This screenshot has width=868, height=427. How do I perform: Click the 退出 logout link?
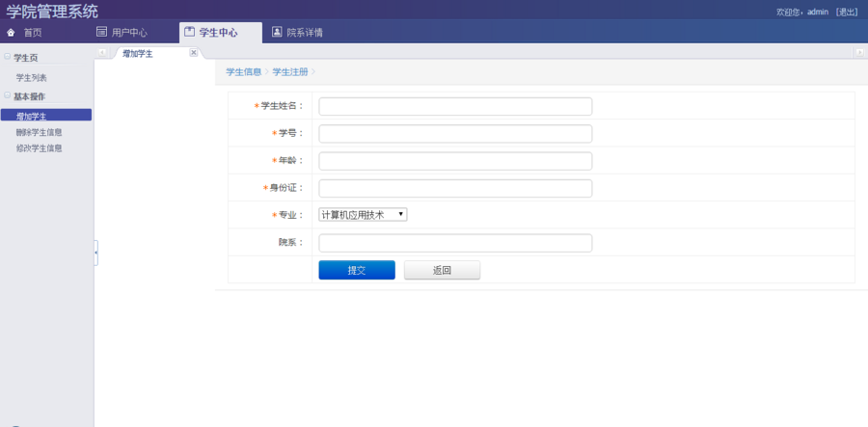click(x=847, y=12)
